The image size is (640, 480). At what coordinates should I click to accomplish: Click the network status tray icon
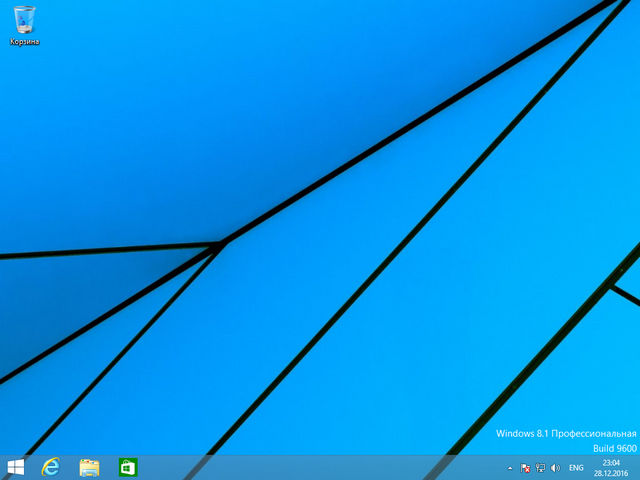coord(540,468)
